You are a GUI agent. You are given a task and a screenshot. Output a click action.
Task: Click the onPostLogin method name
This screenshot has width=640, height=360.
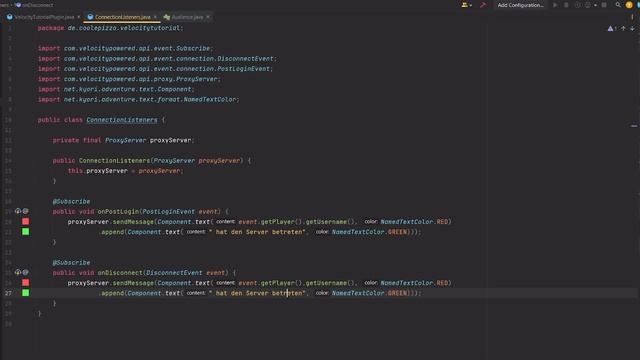click(118, 211)
